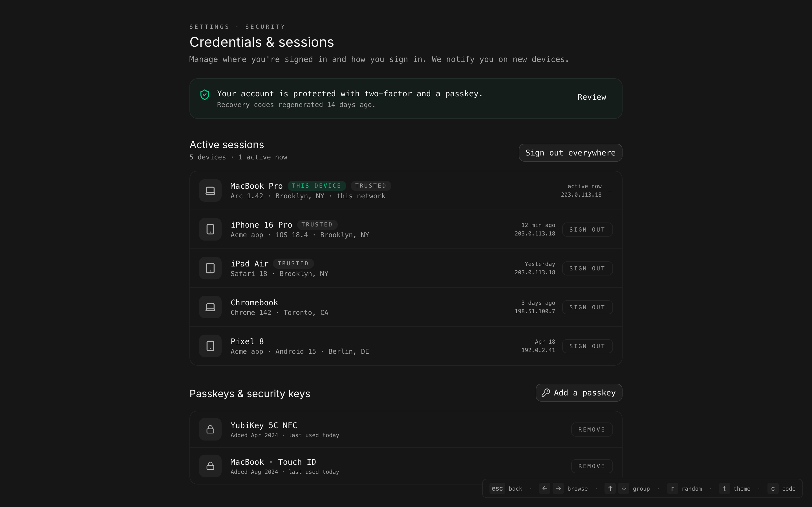Review account protection settings

592,97
